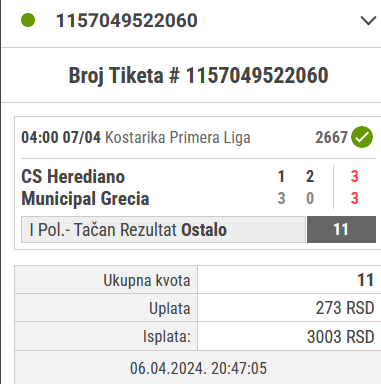Click the first-half score 1 for Herediano
Screen dimensions: 381x384
pyautogui.click(x=281, y=176)
